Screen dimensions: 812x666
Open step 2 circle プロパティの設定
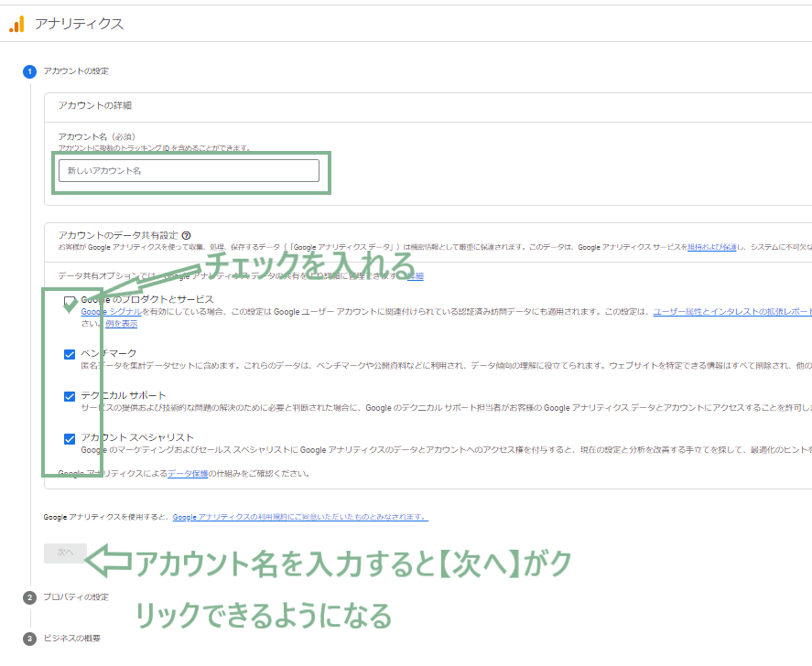(29, 597)
